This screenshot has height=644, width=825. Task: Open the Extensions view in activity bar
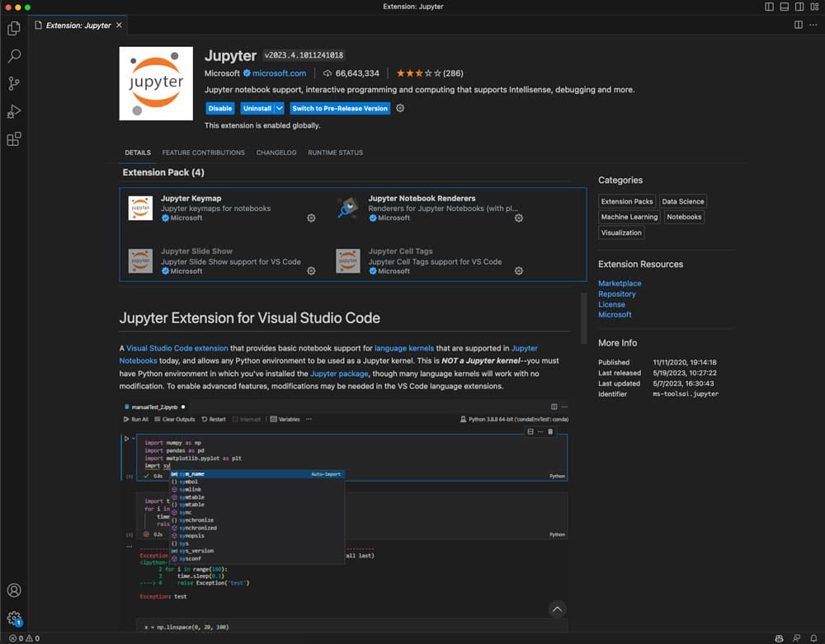(14, 139)
